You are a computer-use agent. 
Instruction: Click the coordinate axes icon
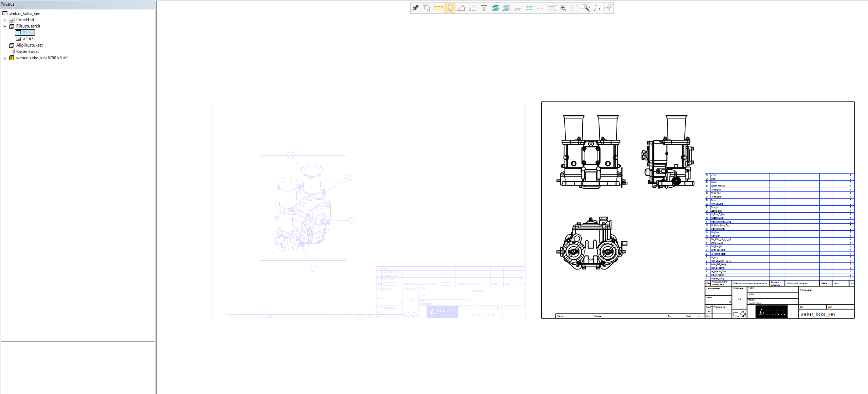(597, 8)
